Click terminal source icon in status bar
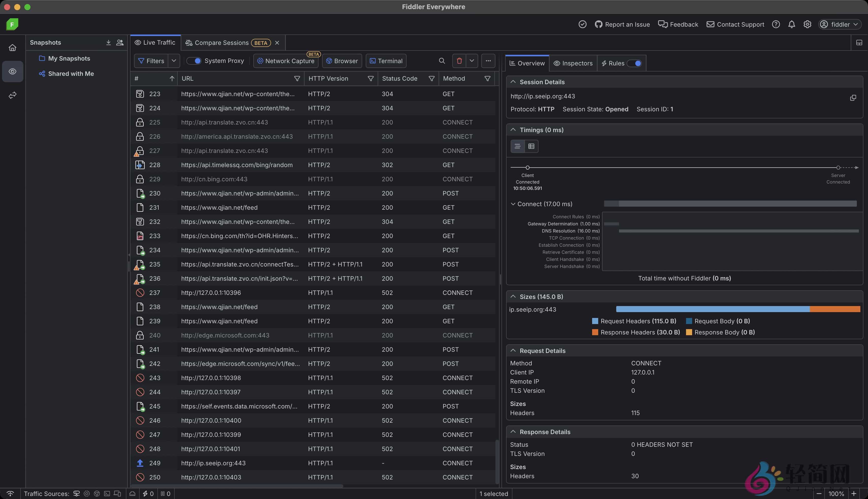Viewport: 868px width, 499px height. click(107, 493)
